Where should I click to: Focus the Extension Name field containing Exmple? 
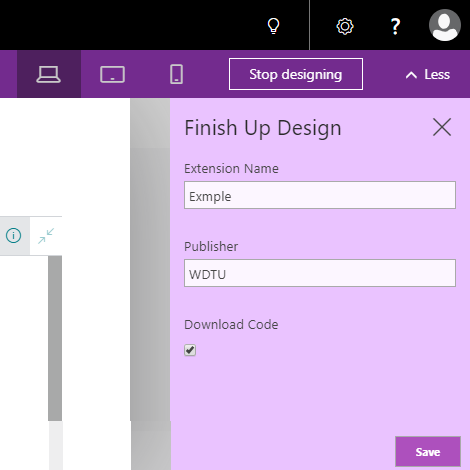[320, 195]
